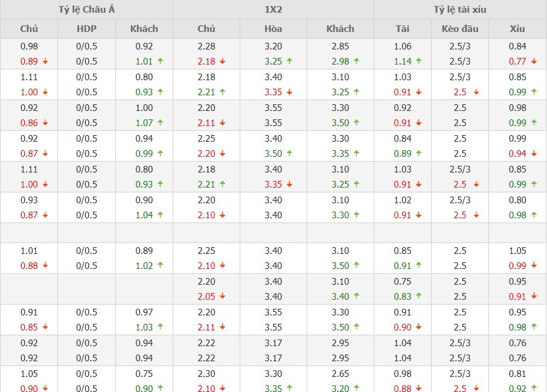Click the Hòa column header

[x=273, y=28]
